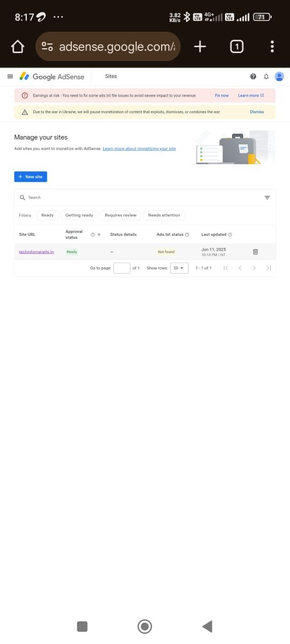The width and height of the screenshot is (290, 644).
Task: Focus the Go to page input box
Action: [122, 268]
